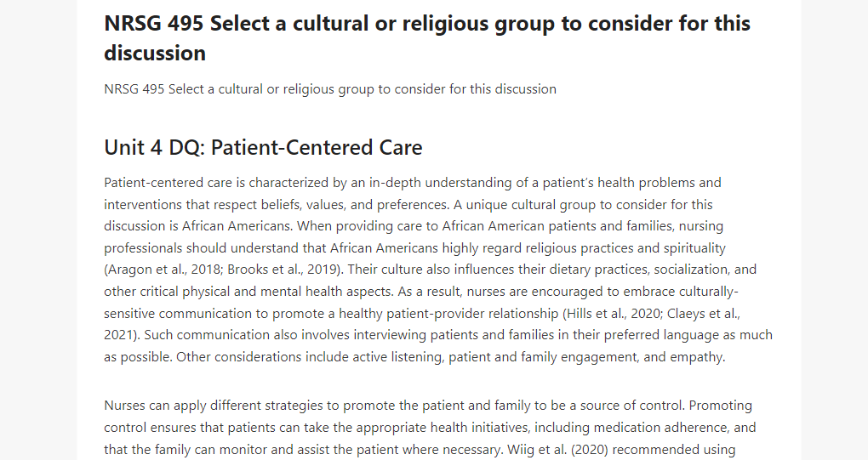
Task: Click the word discussion in the main title
Action: coord(155,53)
